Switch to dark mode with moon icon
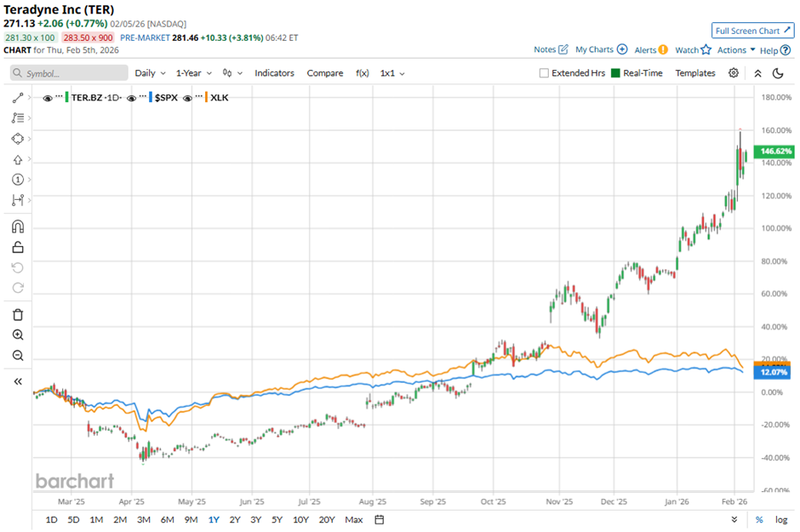 point(777,73)
